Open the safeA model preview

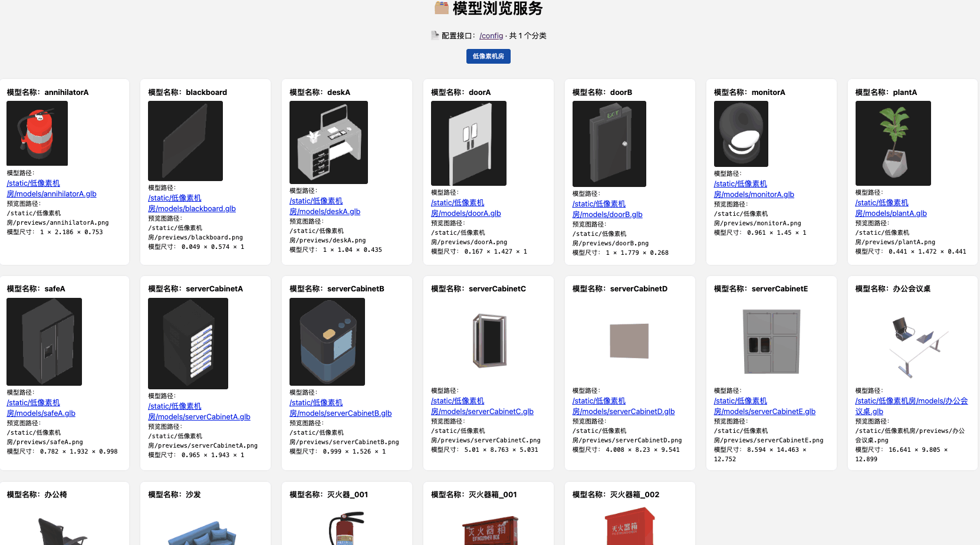pos(44,342)
